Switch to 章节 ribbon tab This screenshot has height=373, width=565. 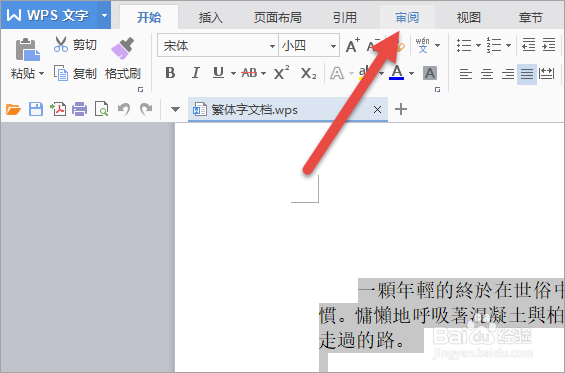531,17
